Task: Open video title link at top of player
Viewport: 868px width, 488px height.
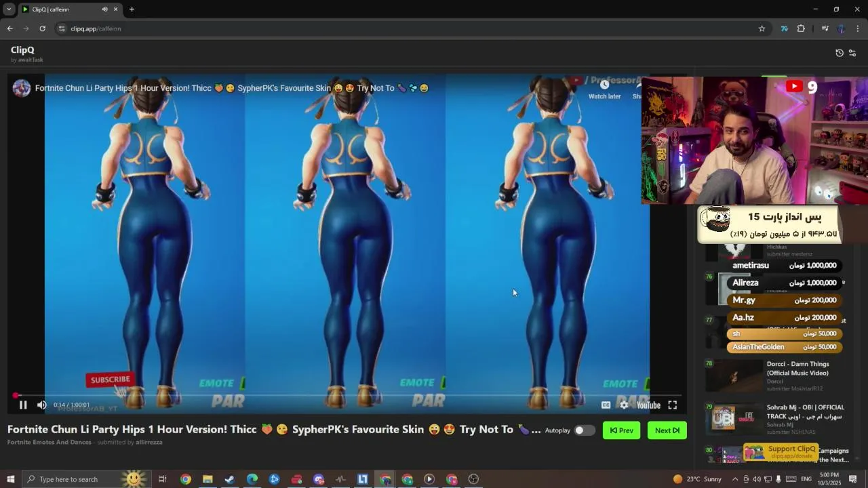Action: tap(232, 88)
